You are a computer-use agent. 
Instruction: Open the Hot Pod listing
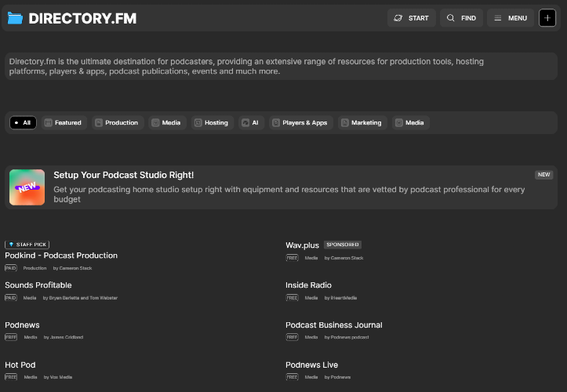coord(20,365)
